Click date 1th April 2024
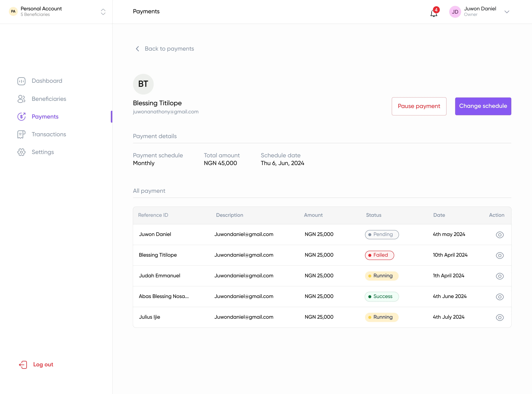 449,276
